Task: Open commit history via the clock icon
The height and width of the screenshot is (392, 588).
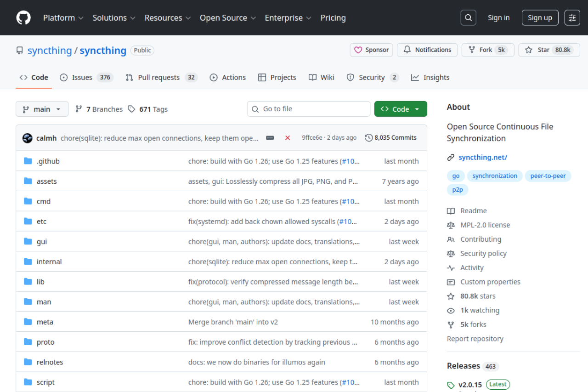Action: point(368,137)
